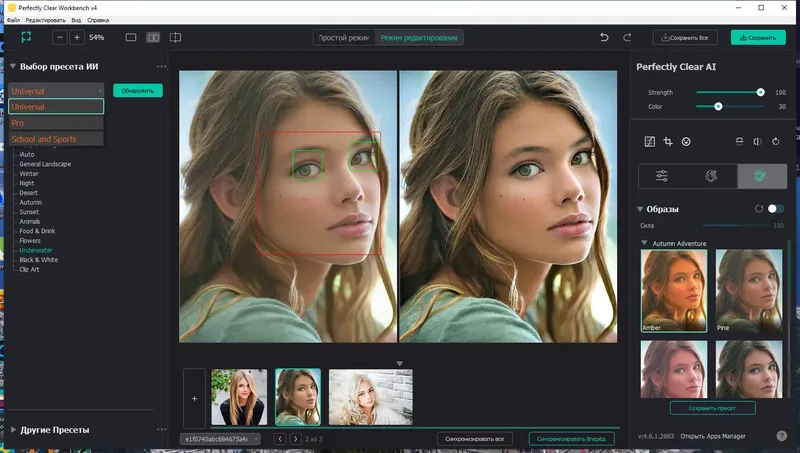This screenshot has width=800, height=453.
Task: Click the redo arrow icon
Action: pyautogui.click(x=627, y=37)
